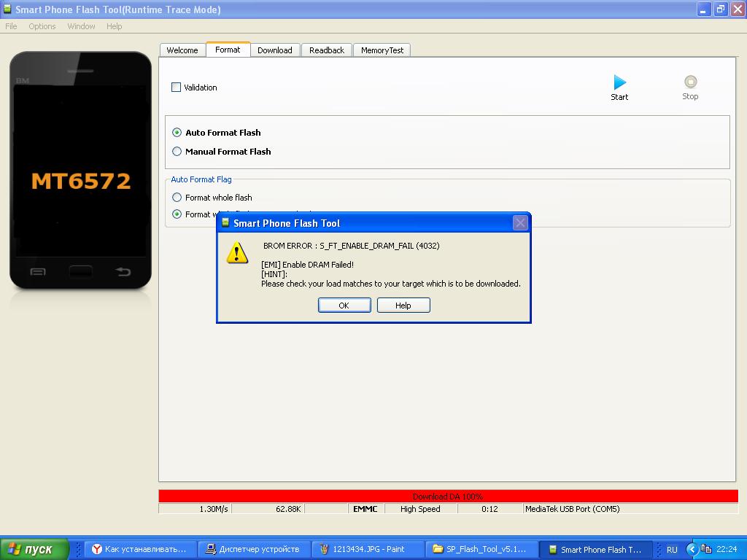Enable the Validation checkbox
The image size is (747, 560).
point(176,87)
